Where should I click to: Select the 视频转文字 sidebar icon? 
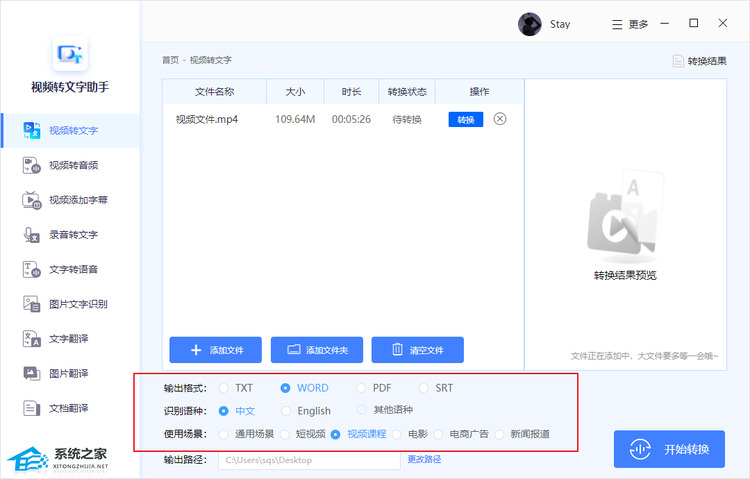pos(32,130)
